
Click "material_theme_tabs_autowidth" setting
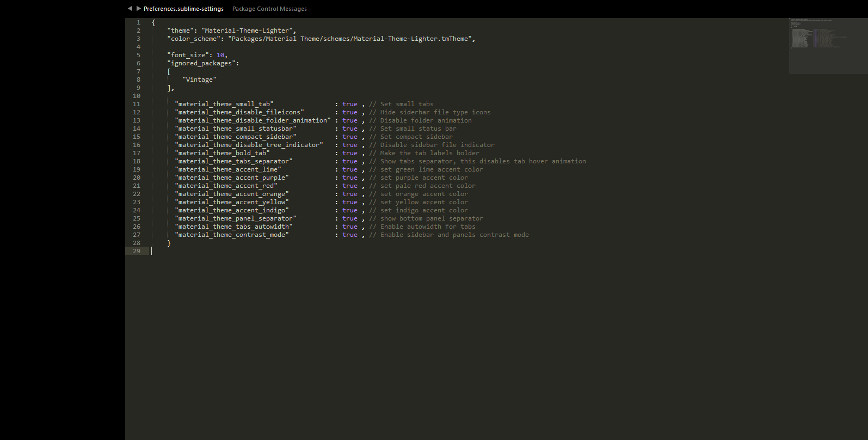[234, 227]
